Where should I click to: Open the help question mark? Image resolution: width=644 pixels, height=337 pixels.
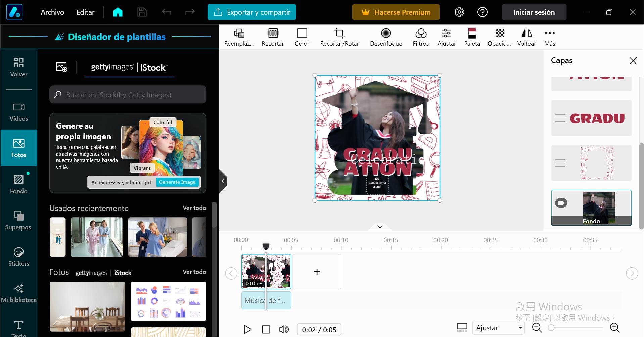tap(482, 12)
